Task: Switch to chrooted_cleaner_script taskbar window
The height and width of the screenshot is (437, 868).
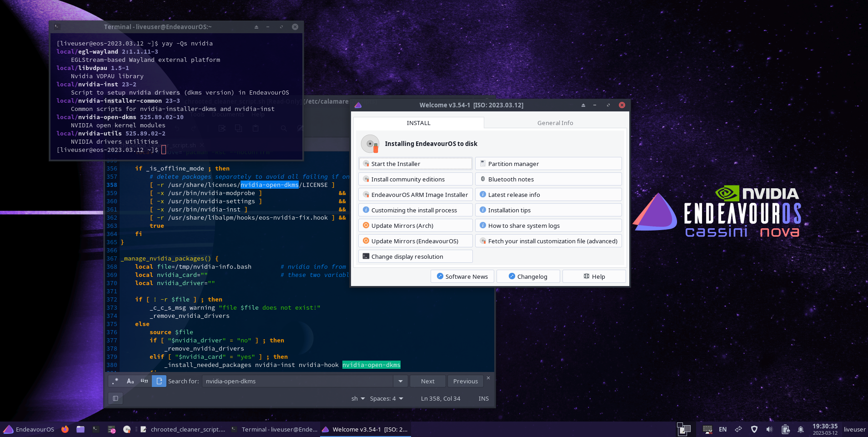Action: 183,429
